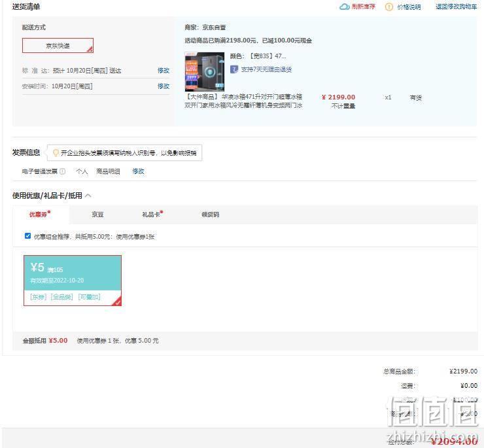Click the price explanation info icon
This screenshot has width=484, height=448.
click(x=389, y=7)
